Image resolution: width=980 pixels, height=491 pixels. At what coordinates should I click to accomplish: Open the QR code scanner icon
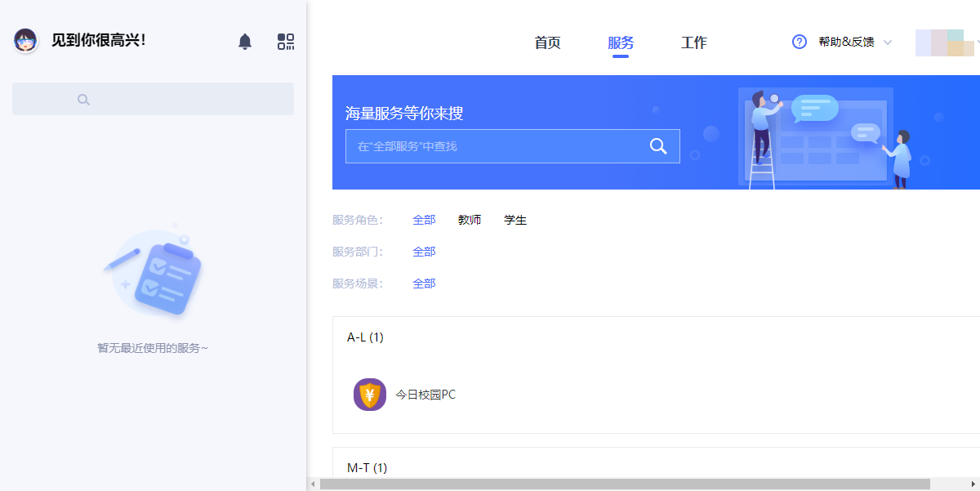(x=286, y=42)
